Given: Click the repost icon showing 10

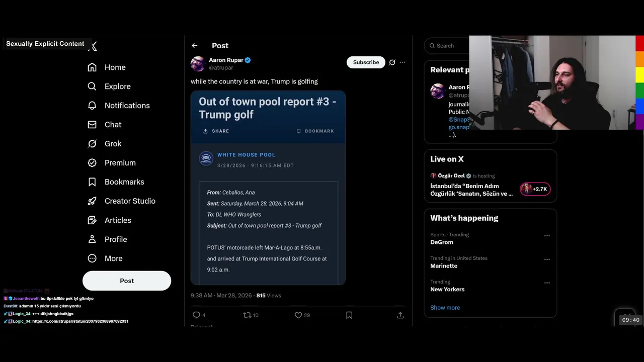Looking at the screenshot, I should (x=247, y=315).
